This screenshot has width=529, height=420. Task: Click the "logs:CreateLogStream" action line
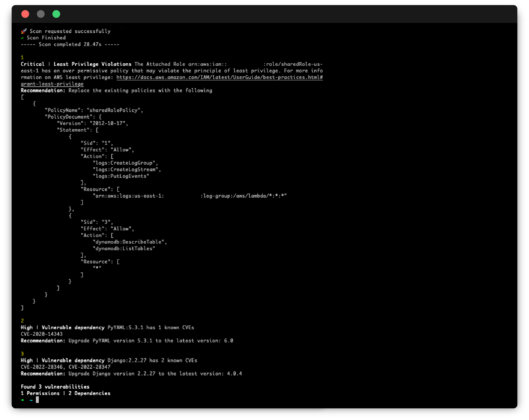[127, 169]
